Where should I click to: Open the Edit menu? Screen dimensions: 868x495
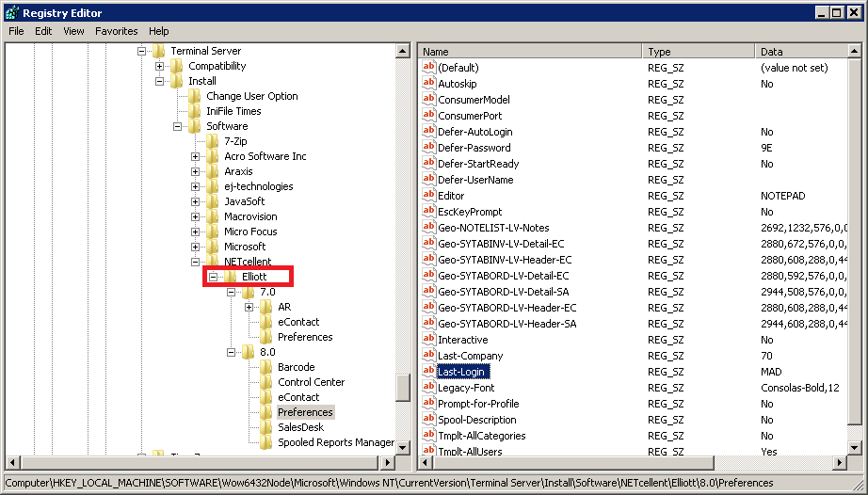pos(43,31)
